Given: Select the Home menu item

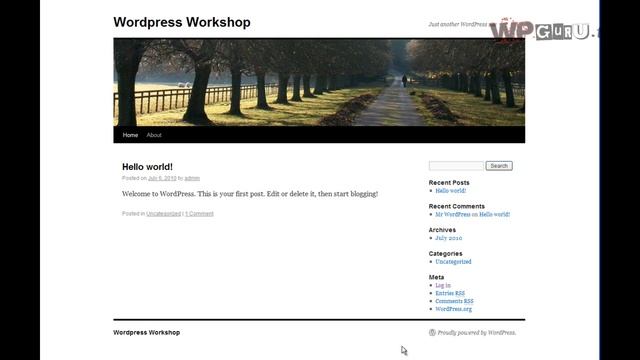Looking at the screenshot, I should coord(130,135).
